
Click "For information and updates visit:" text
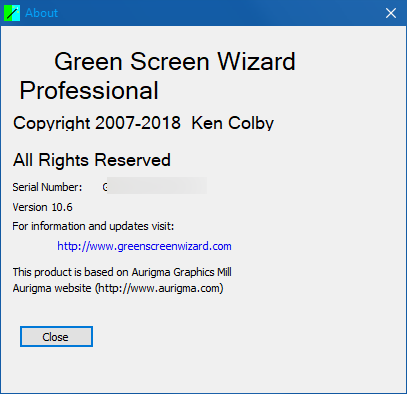(x=93, y=226)
